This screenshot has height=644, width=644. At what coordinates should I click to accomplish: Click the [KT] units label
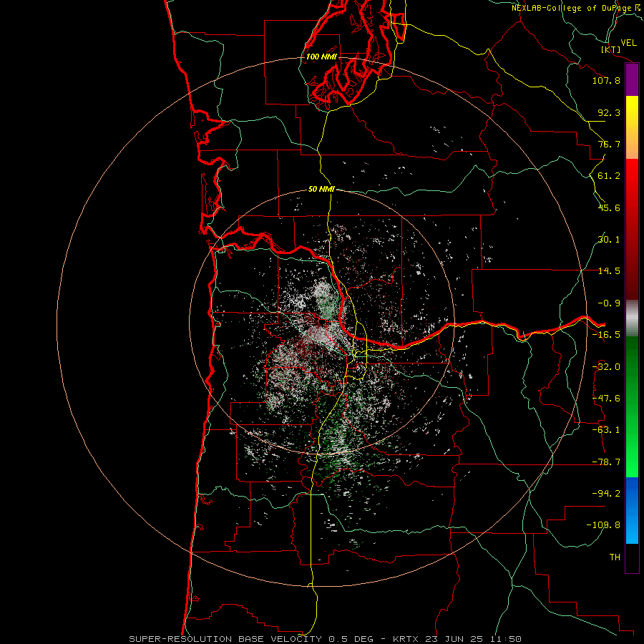[611, 49]
